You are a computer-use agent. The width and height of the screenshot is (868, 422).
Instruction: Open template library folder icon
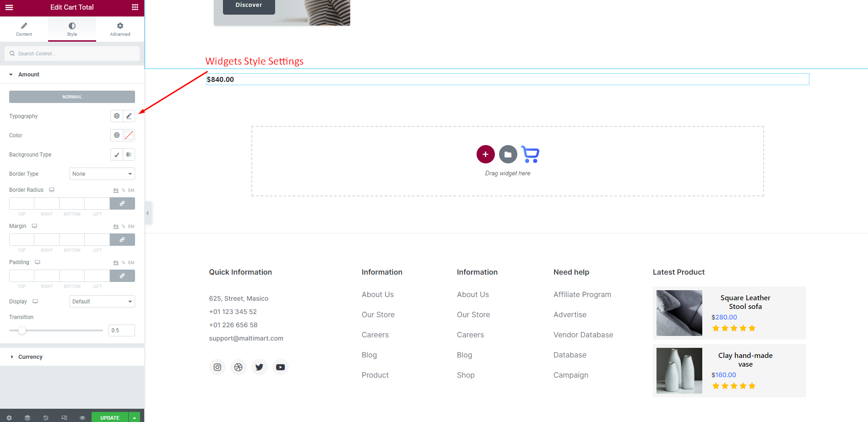(x=508, y=154)
